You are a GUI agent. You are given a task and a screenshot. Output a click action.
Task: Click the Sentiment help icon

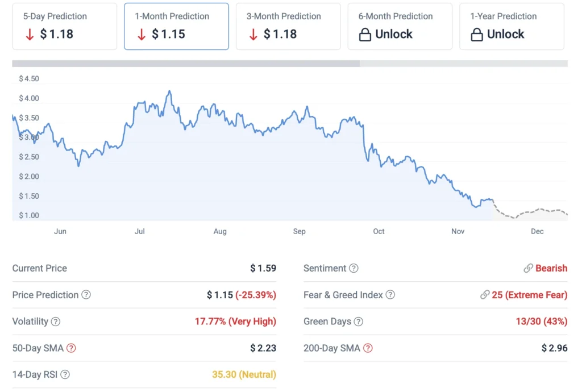[x=354, y=268]
